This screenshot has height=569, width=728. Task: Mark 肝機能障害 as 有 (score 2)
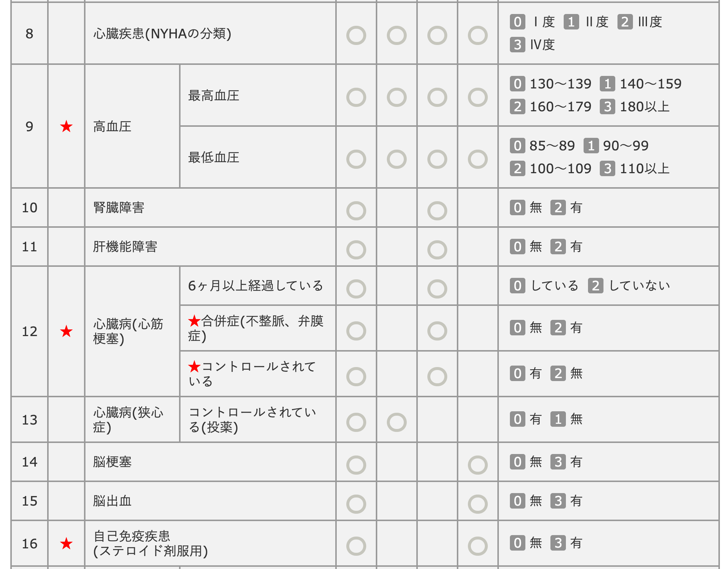[x=437, y=250]
